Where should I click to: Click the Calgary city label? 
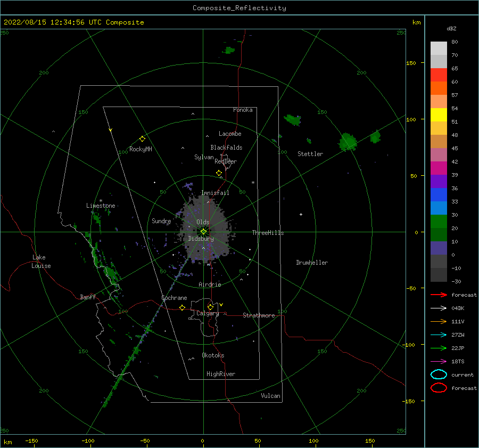tap(208, 313)
